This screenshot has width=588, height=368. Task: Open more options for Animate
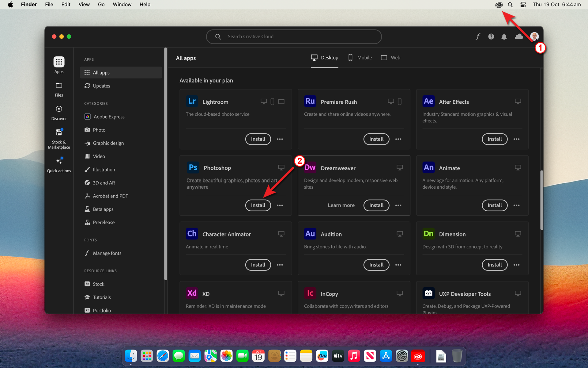click(x=516, y=205)
